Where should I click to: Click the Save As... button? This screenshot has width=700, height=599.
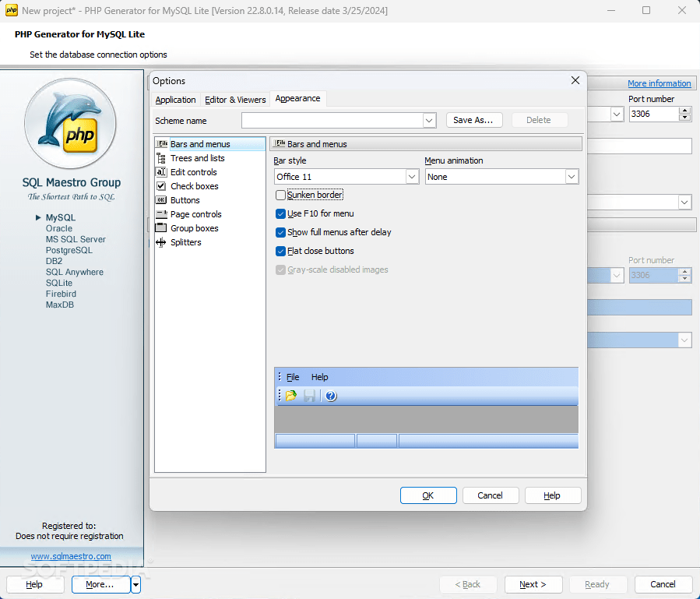point(474,120)
